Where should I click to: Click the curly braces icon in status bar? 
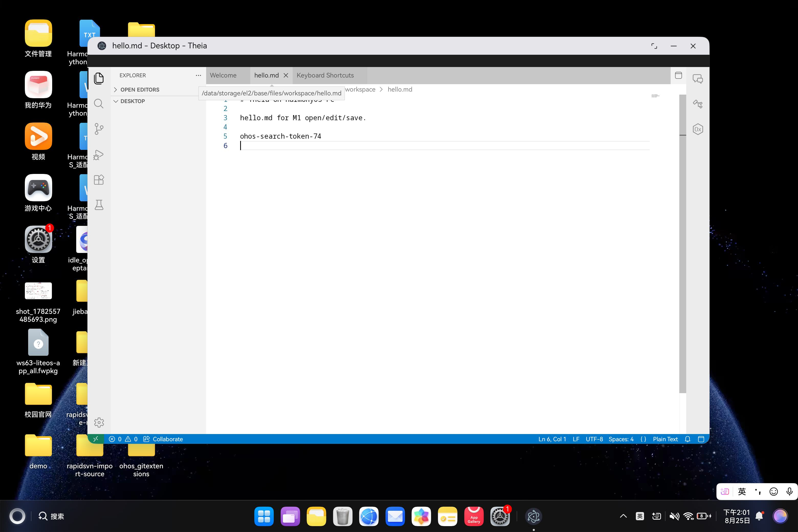643,439
